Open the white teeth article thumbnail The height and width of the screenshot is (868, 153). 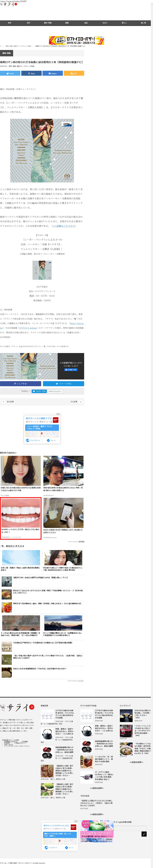(x=21, y=513)
